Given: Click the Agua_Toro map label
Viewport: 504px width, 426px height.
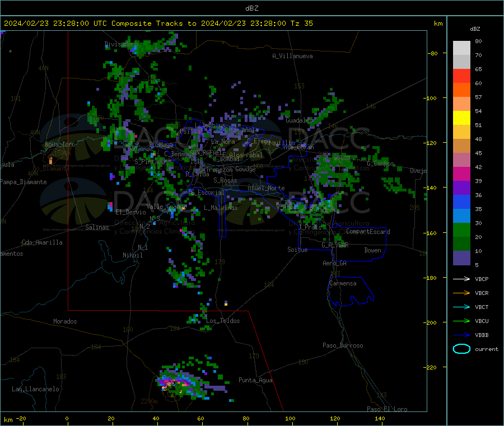Looking at the screenshot, I should click(60, 144).
